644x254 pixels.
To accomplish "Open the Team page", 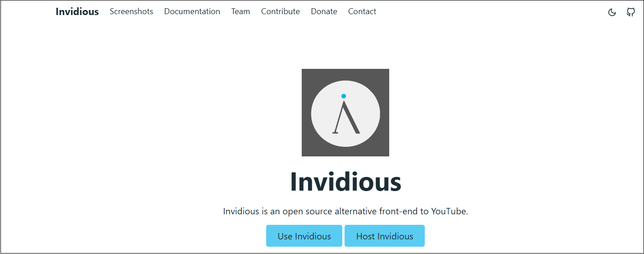I will pyautogui.click(x=240, y=11).
